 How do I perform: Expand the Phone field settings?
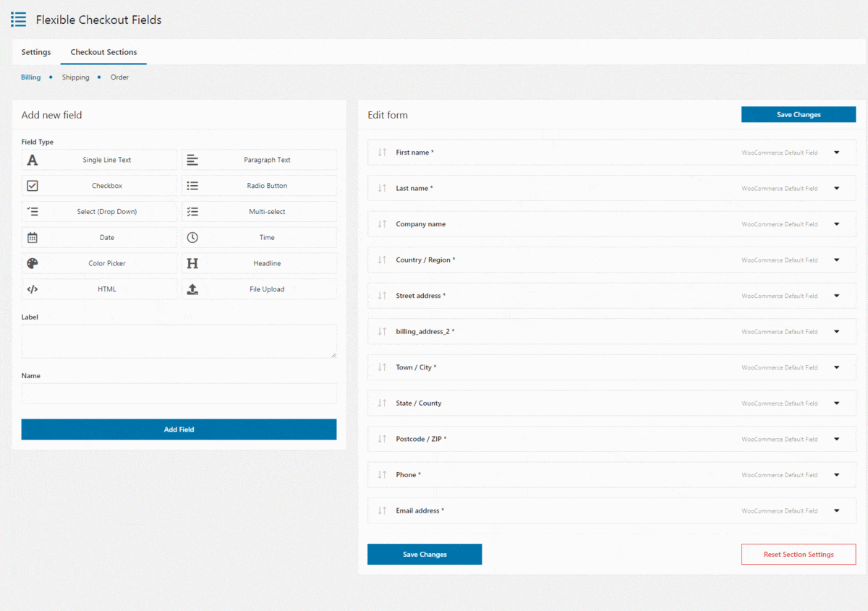[837, 474]
